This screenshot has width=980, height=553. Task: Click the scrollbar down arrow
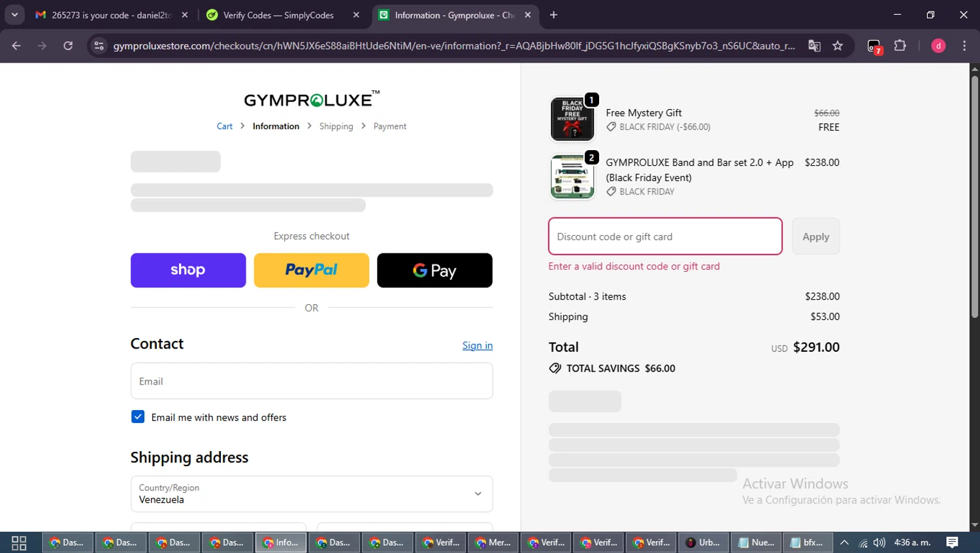975,525
